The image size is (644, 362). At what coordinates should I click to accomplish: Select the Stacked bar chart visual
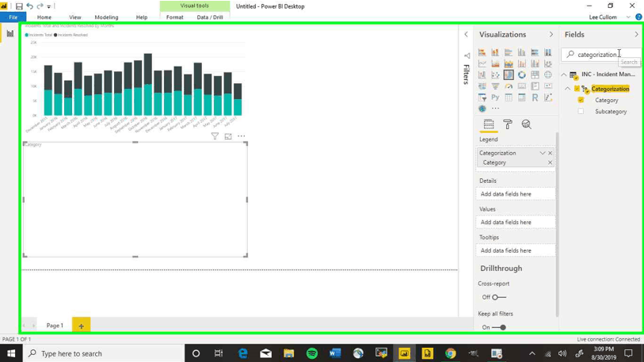pos(482,52)
